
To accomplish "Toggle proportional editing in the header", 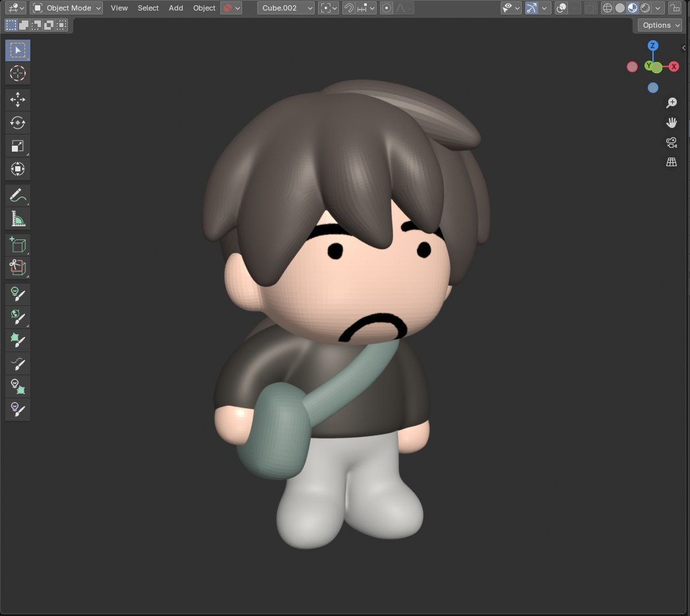I will click(x=387, y=8).
